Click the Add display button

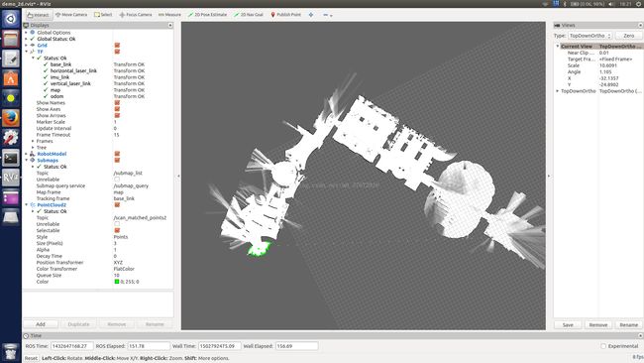[x=41, y=324]
